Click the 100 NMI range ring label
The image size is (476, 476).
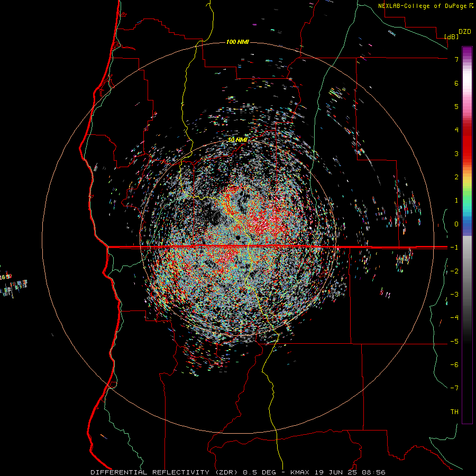tap(237, 42)
